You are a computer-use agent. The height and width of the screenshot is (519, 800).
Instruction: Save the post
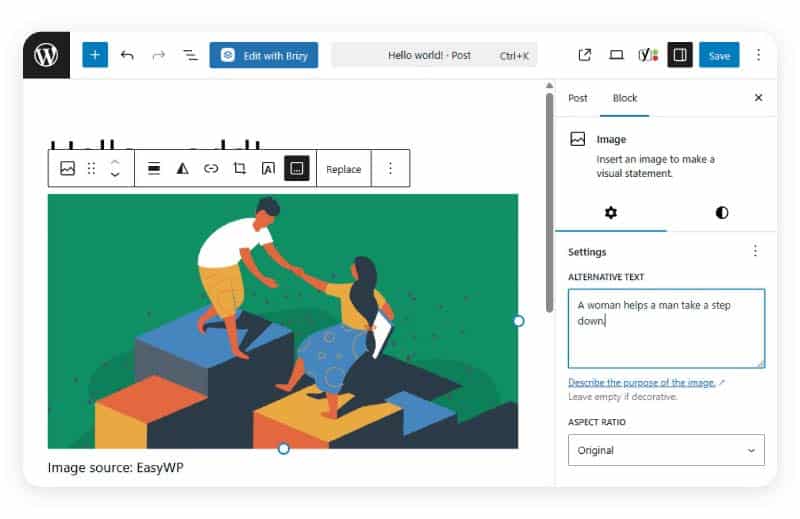point(719,55)
